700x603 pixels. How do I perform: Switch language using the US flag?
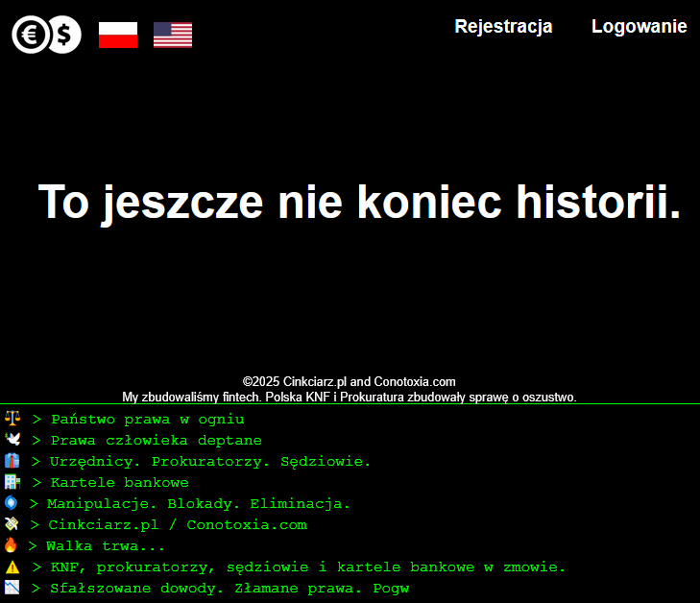tap(173, 36)
